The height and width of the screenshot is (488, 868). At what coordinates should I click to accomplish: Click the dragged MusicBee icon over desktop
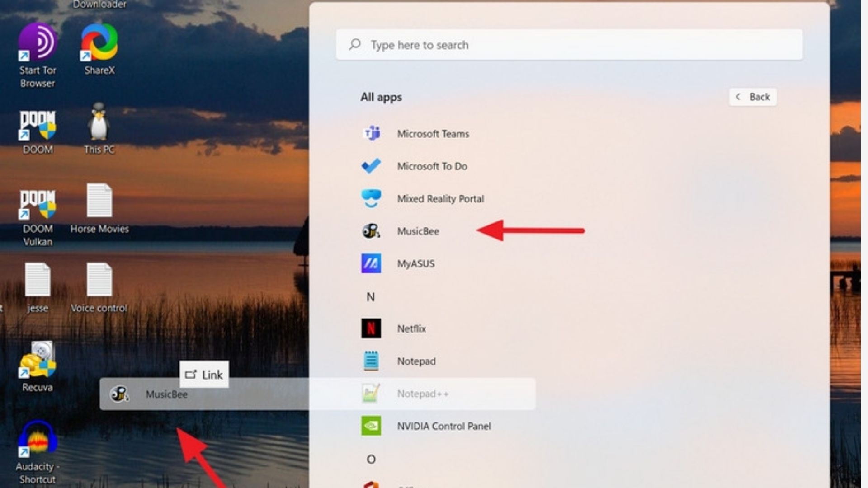pos(120,394)
